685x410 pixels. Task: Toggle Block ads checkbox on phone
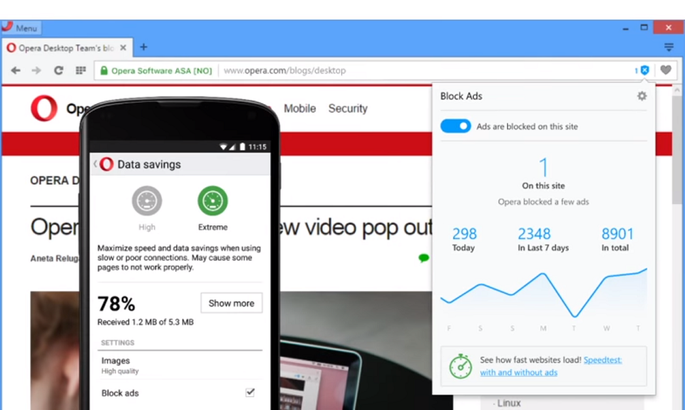250,392
